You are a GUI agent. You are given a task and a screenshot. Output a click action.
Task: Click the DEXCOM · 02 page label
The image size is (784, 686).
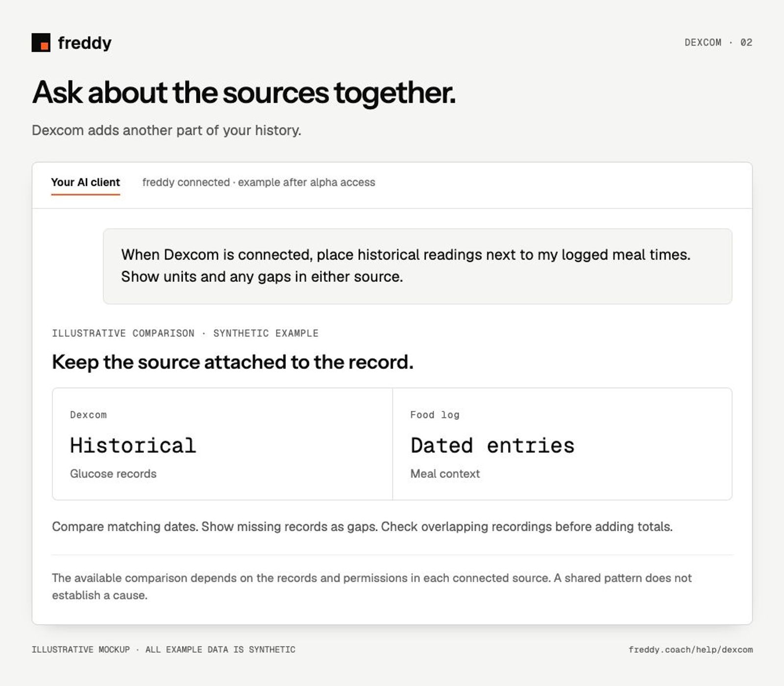(718, 43)
